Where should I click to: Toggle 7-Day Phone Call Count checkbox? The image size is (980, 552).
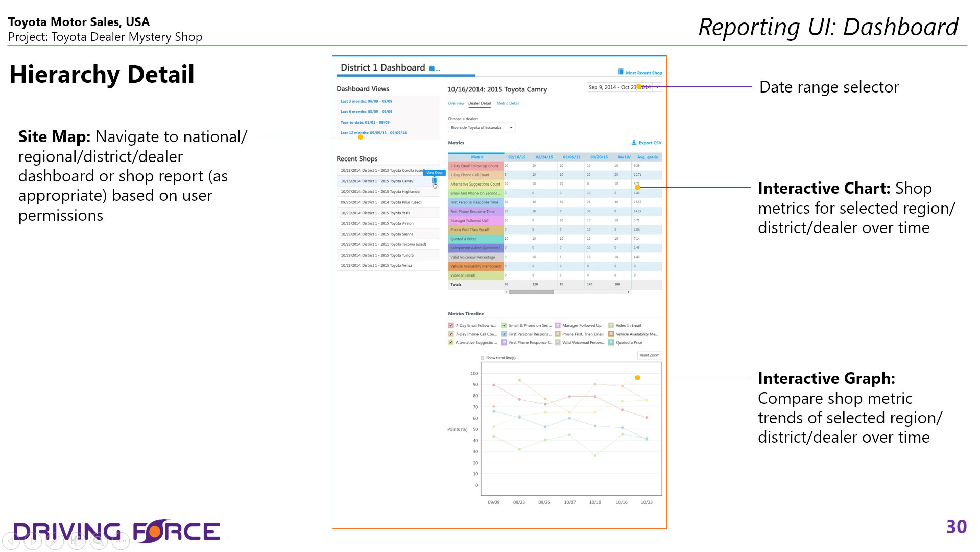[451, 334]
